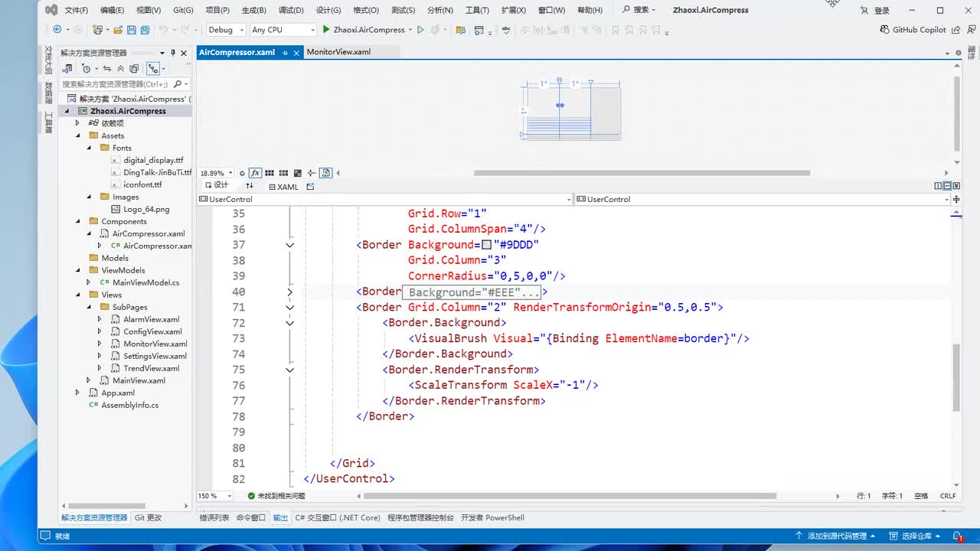Open the Debug configuration dropdown

226,30
